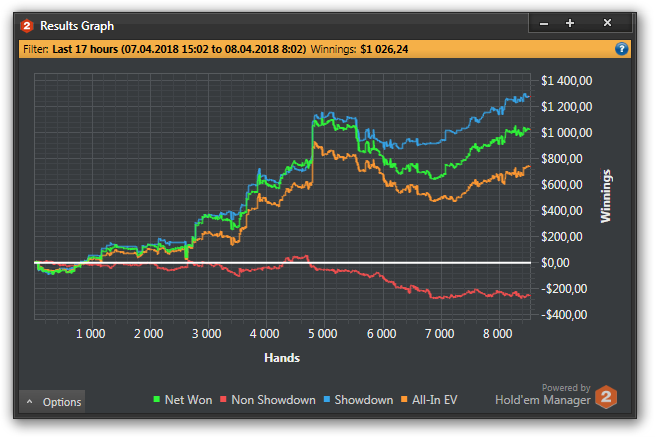Image resolution: width=655 pixels, height=437 pixels.
Task: Close the Results Graph window
Action: (607, 23)
